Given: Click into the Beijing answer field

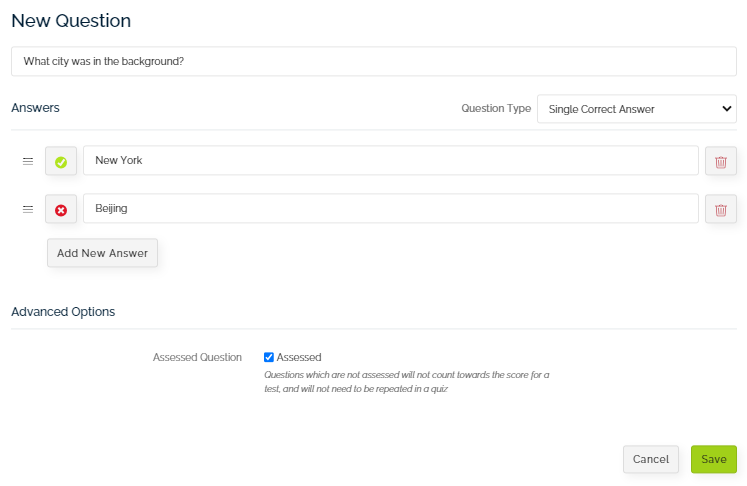Looking at the screenshot, I should pyautogui.click(x=391, y=208).
